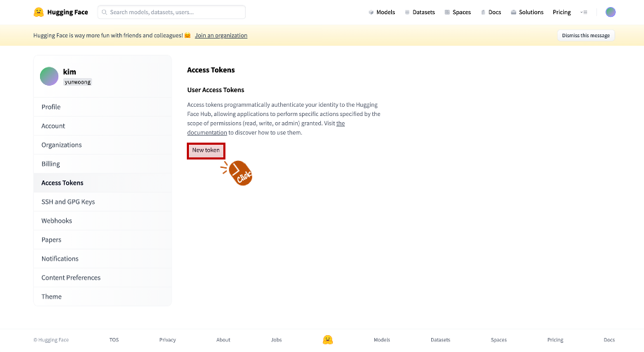Open Spaces link in footer
Image resolution: width=644 pixels, height=352 pixels.
tap(499, 339)
